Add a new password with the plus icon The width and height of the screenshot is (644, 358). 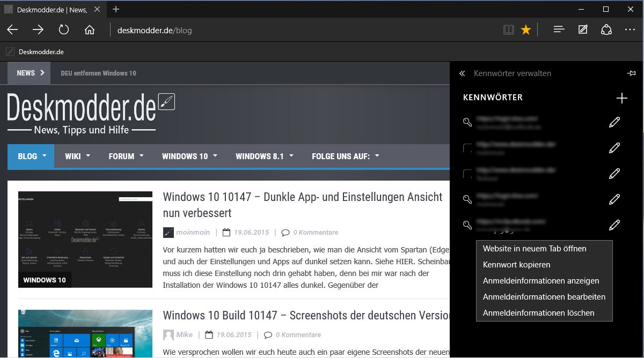coord(621,98)
